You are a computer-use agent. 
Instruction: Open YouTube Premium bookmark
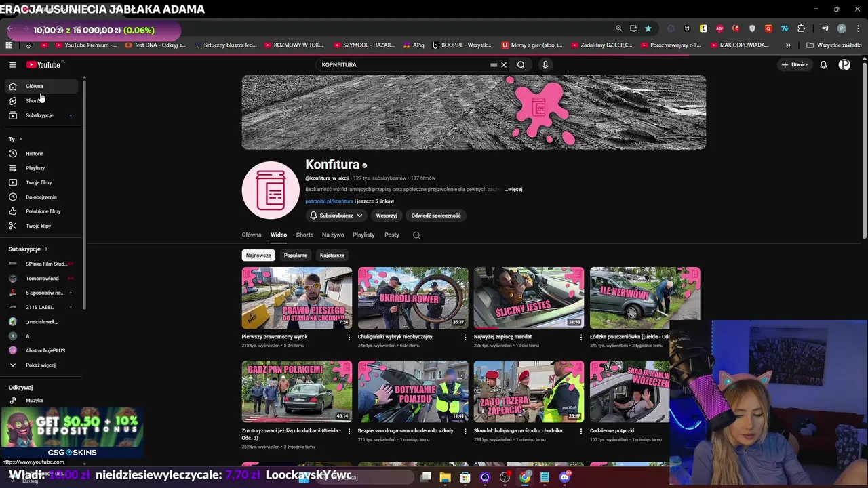[x=85, y=45]
